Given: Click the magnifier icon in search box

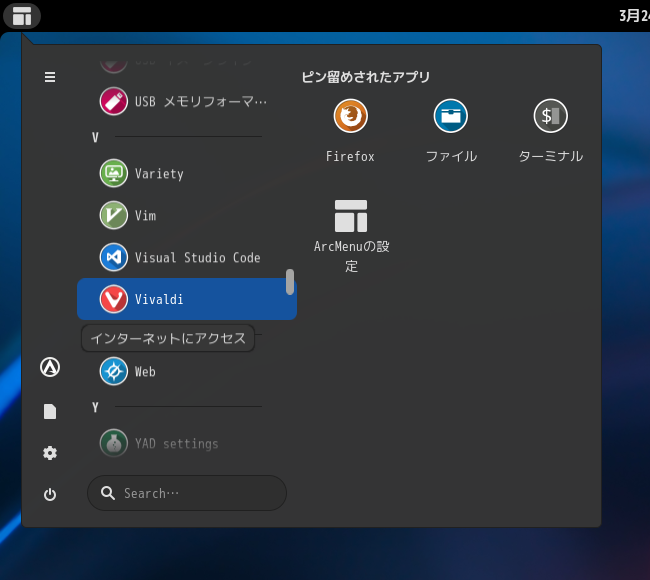Looking at the screenshot, I should coord(108,493).
